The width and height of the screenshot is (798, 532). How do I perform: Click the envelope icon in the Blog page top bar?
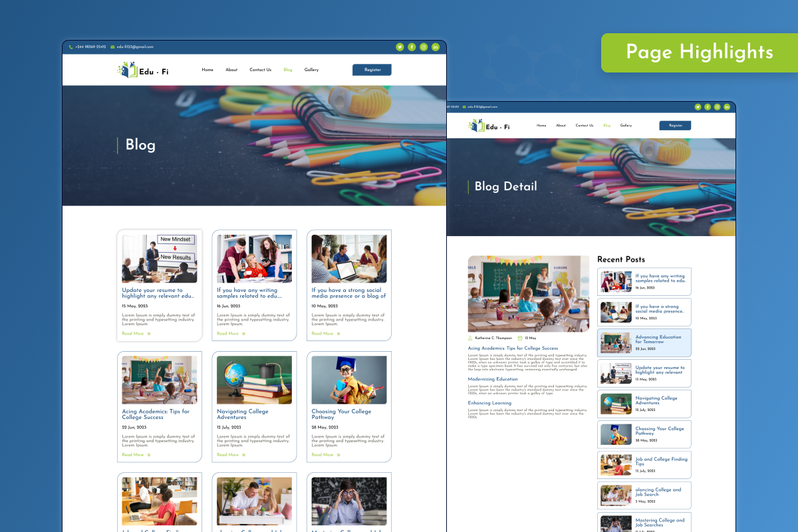click(112, 47)
